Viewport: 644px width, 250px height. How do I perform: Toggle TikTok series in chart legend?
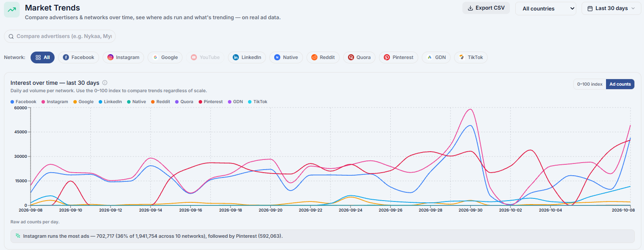pos(258,102)
